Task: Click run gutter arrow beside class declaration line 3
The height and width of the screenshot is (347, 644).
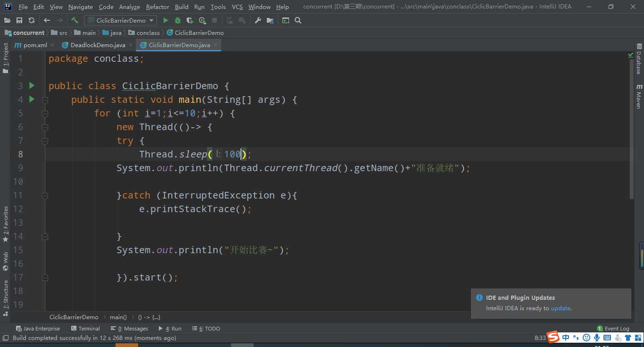Action: 32,85
